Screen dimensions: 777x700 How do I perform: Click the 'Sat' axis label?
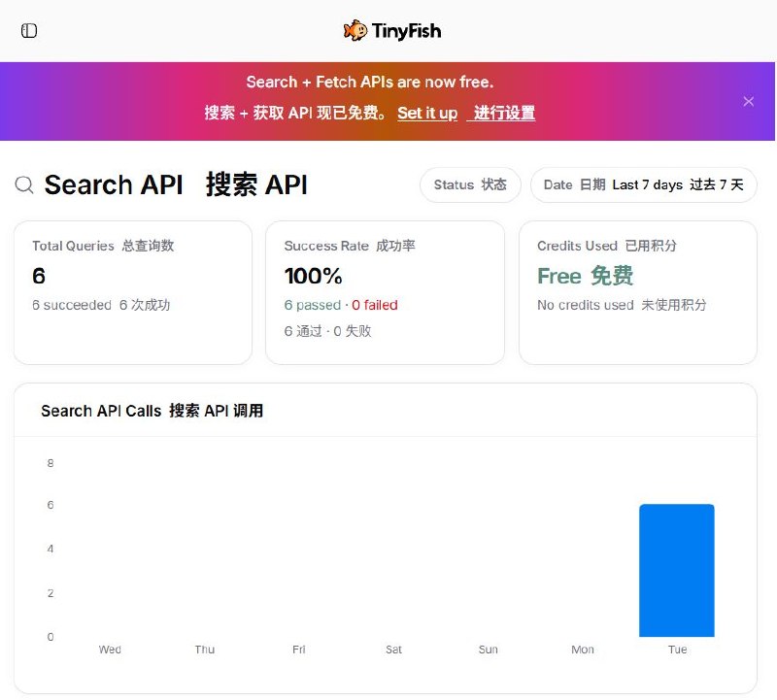393,650
